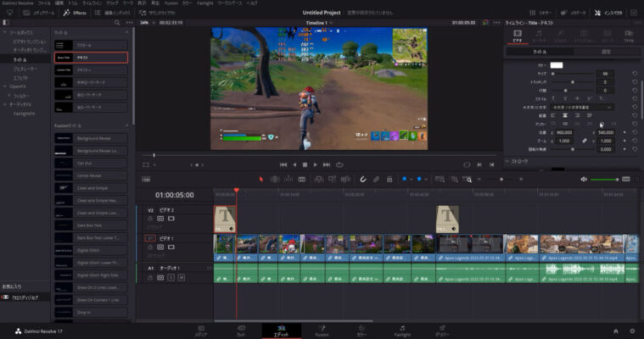Add a blue marker on the timeline
Viewport: 644px width, 339px height.
coord(419,180)
